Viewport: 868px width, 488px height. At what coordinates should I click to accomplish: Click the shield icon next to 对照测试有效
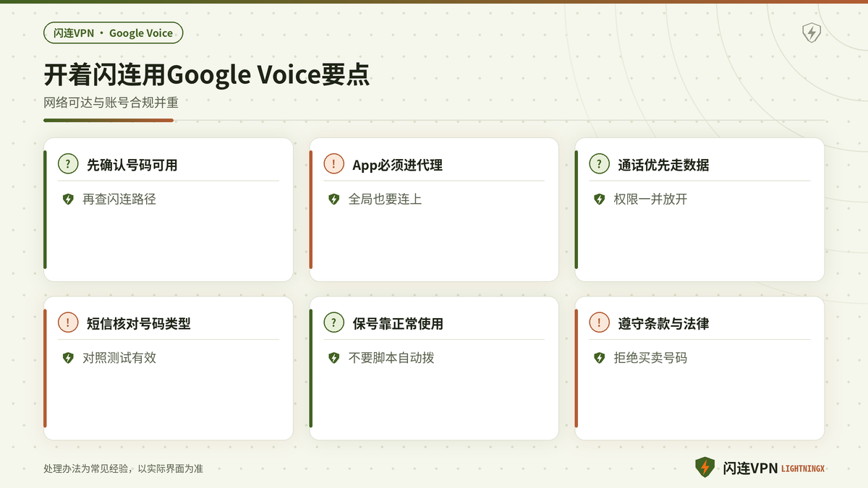[68, 358]
